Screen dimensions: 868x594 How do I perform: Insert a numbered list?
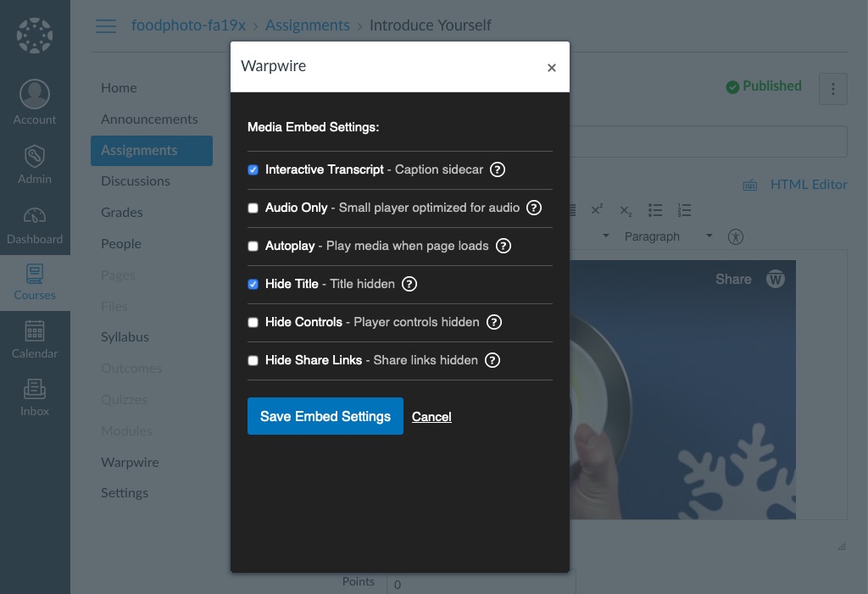coord(684,210)
